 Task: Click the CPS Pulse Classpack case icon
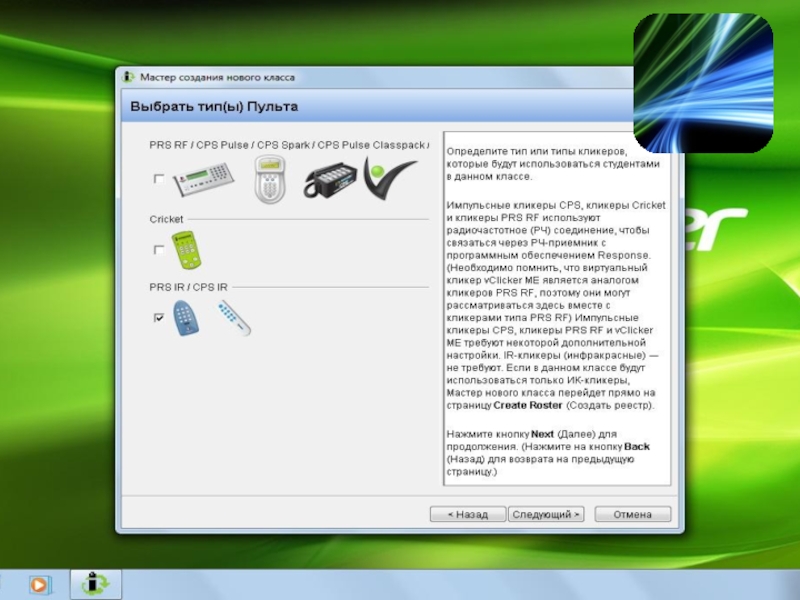330,180
